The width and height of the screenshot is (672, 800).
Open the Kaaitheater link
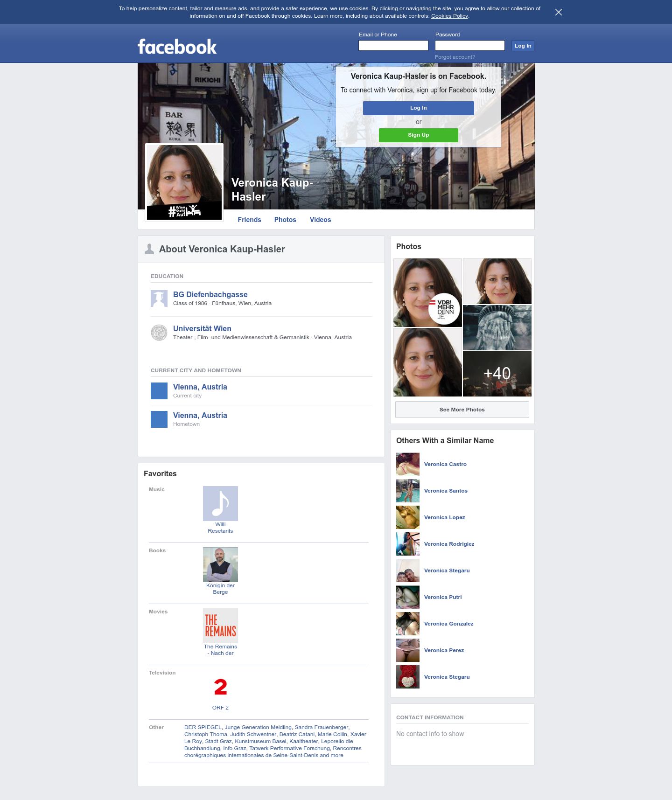(304, 741)
